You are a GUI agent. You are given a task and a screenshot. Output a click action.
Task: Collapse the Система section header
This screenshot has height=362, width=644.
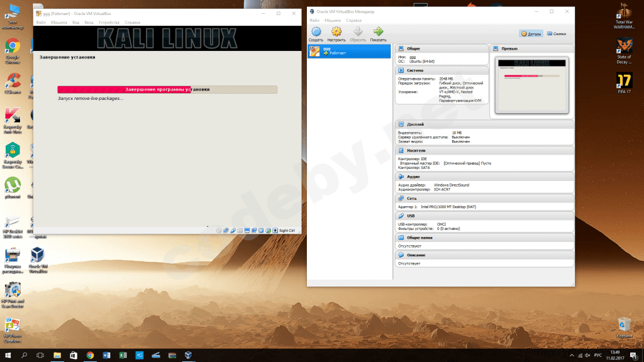[x=416, y=70]
